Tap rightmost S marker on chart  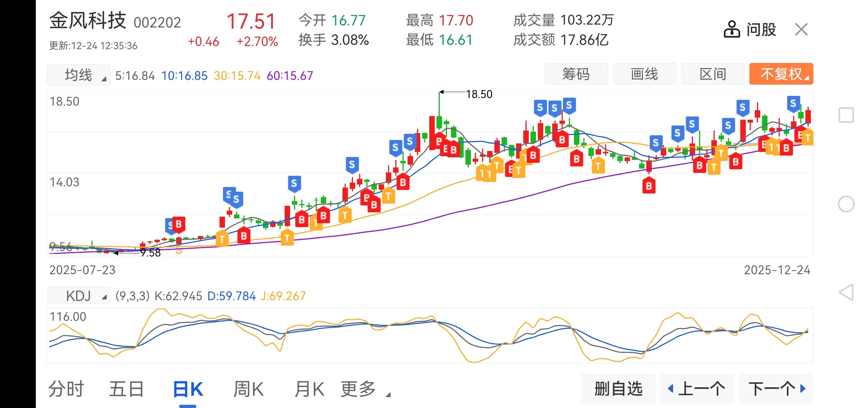pos(793,103)
